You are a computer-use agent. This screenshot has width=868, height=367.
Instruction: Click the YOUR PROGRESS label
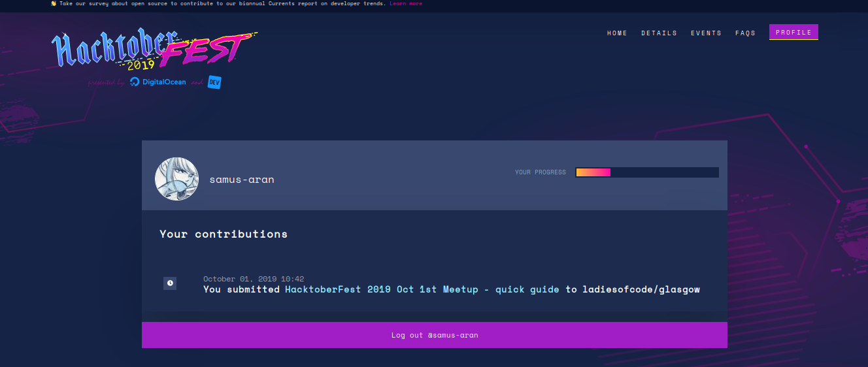tap(541, 172)
